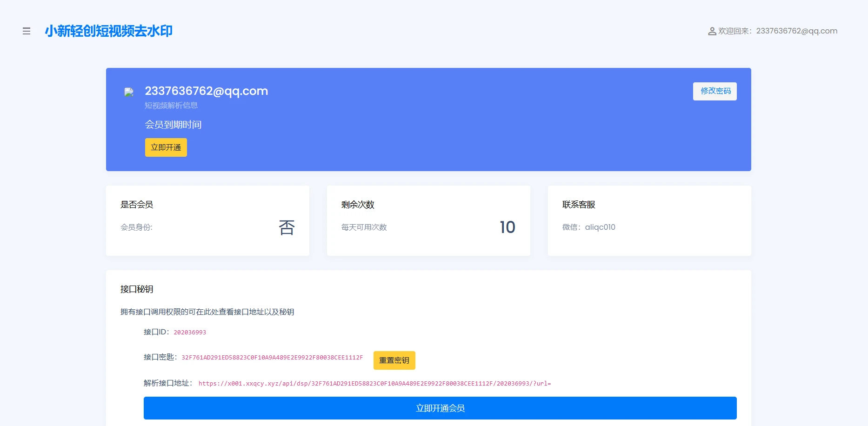Image resolution: width=868 pixels, height=426 pixels.
Task: Click the blue 立即开通会员 button
Action: [x=440, y=408]
